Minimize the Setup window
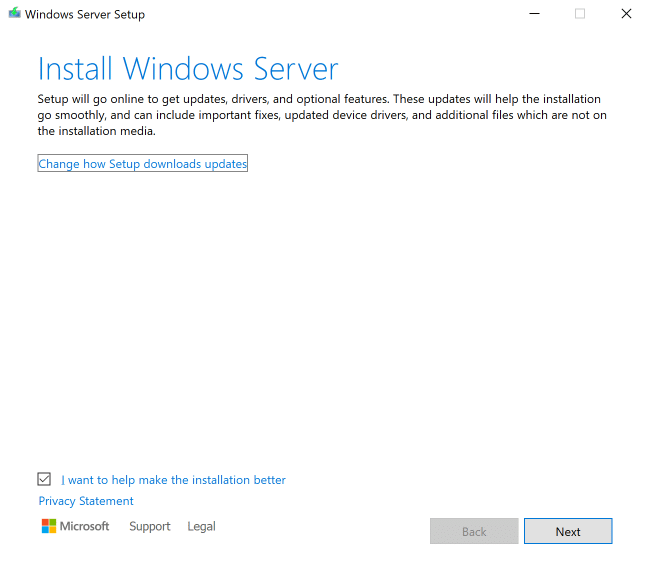Viewport: 648px width, 570px height. point(534,14)
